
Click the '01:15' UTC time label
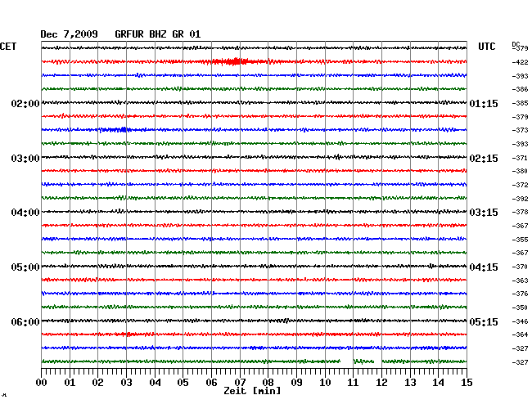point(484,103)
